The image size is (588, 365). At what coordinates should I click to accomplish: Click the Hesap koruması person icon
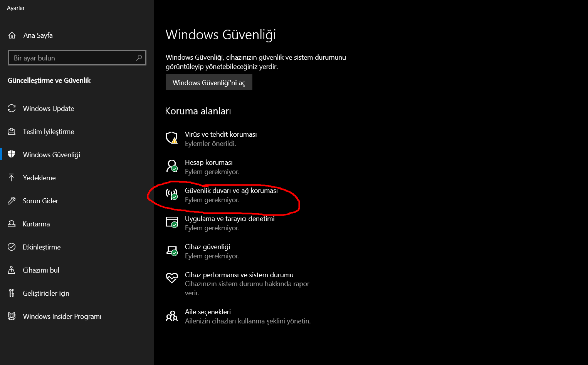(x=172, y=166)
